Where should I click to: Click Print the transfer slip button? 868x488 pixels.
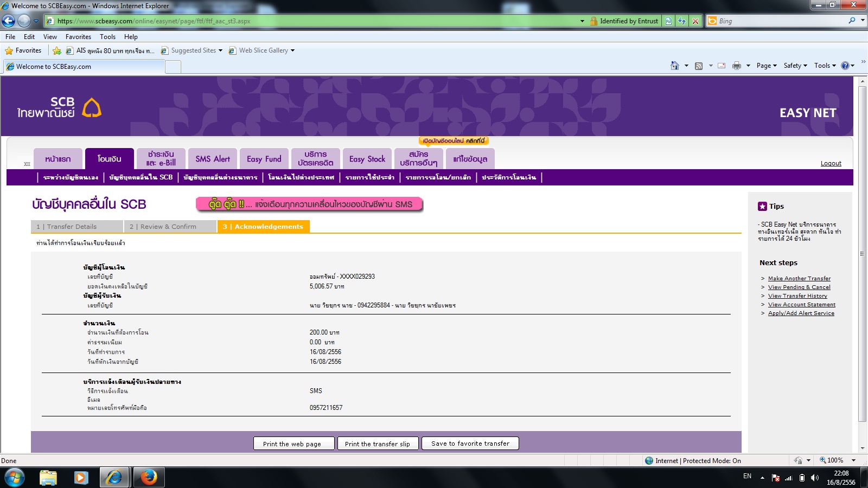click(378, 444)
